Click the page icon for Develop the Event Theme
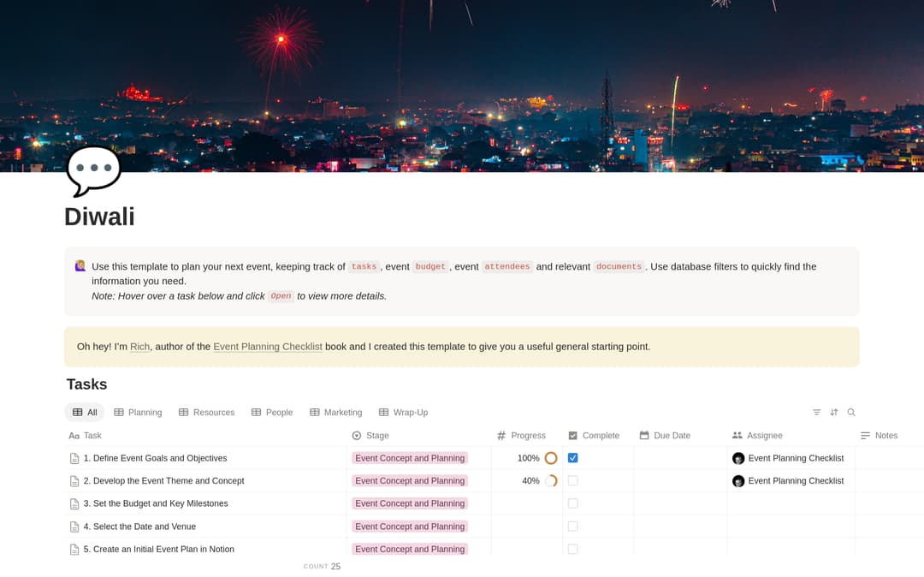The width and height of the screenshot is (924, 577). tap(74, 481)
